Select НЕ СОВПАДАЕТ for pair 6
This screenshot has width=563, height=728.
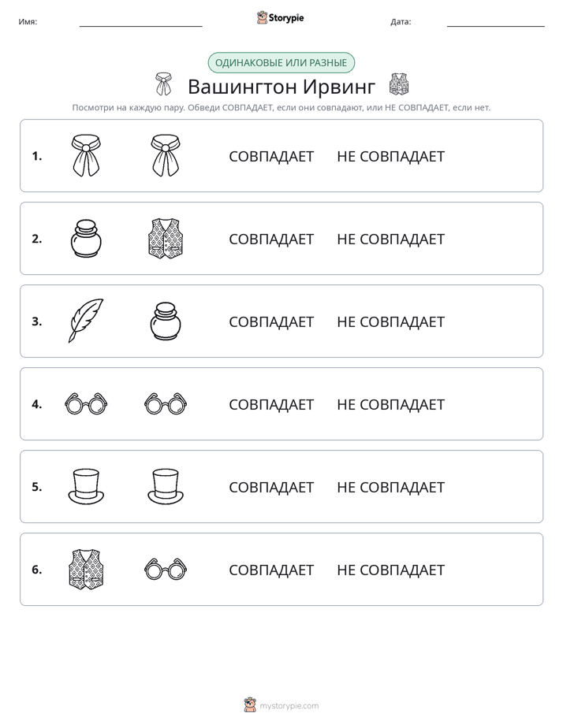point(390,570)
